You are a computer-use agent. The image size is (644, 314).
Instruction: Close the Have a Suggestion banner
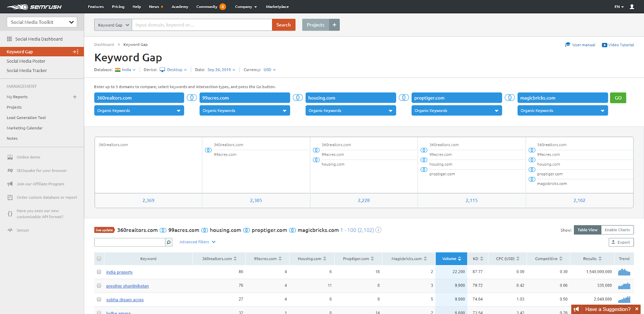click(x=637, y=309)
